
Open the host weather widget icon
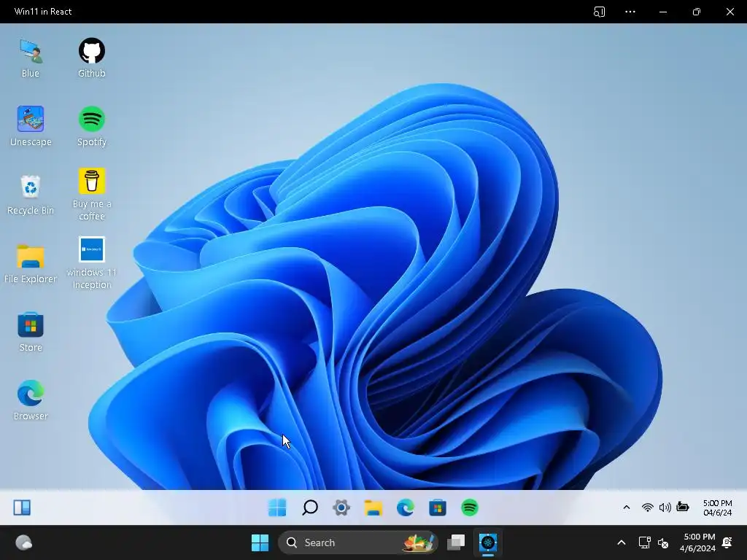click(x=24, y=542)
